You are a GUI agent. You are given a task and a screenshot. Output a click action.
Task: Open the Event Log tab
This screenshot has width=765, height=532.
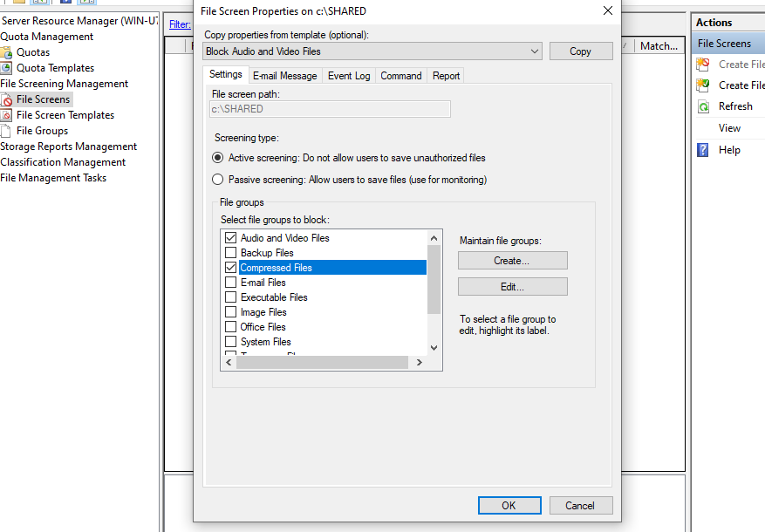tap(349, 76)
